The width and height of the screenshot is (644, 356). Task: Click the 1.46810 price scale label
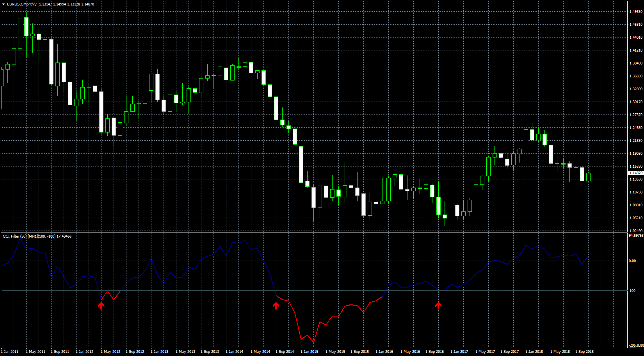click(x=636, y=25)
